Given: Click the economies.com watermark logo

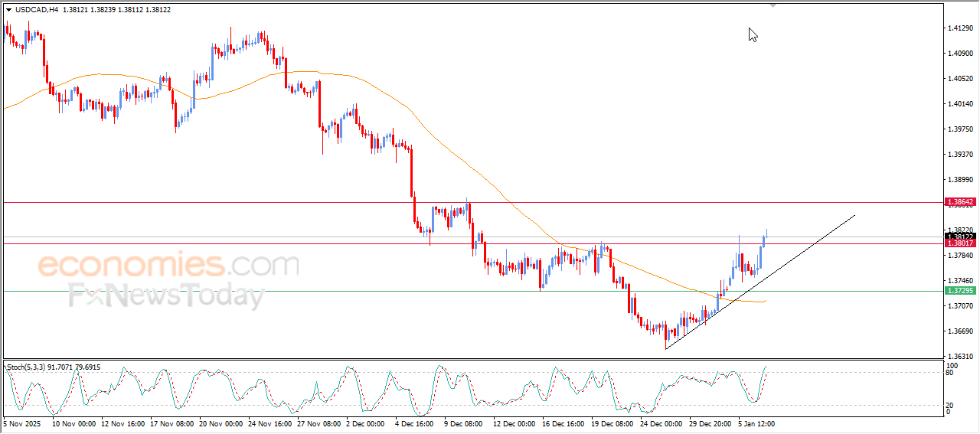Looking at the screenshot, I should pyautogui.click(x=167, y=266).
